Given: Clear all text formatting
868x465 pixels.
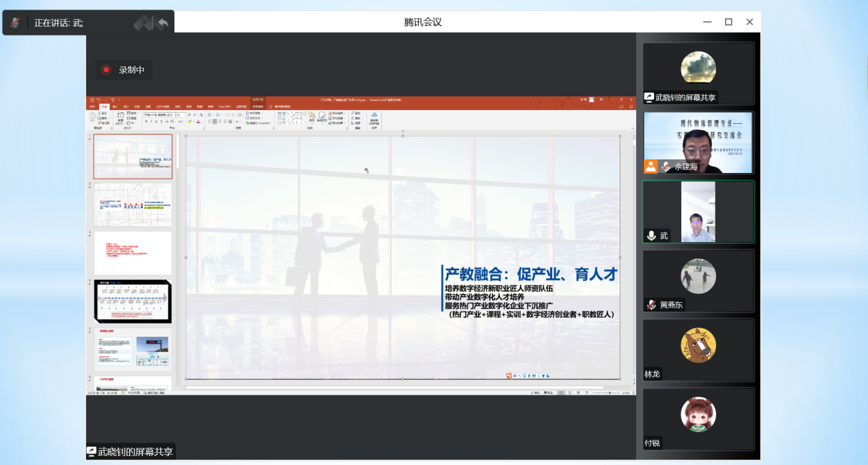Looking at the screenshot, I should pyautogui.click(x=201, y=115).
